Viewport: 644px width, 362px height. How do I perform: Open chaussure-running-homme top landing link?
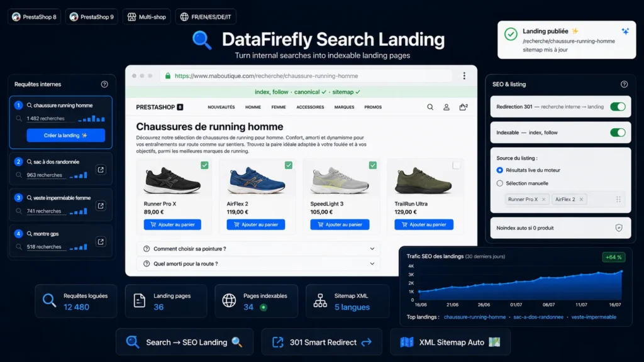(474, 317)
